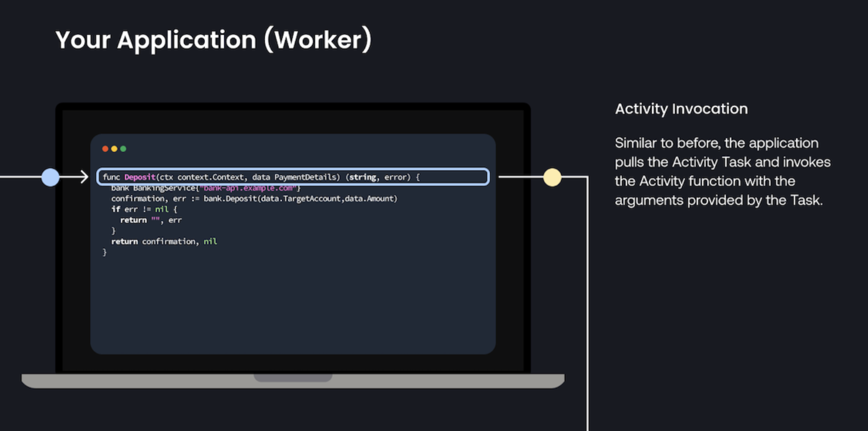Click "data.TargetAccount" in the Deposit call

click(x=301, y=199)
